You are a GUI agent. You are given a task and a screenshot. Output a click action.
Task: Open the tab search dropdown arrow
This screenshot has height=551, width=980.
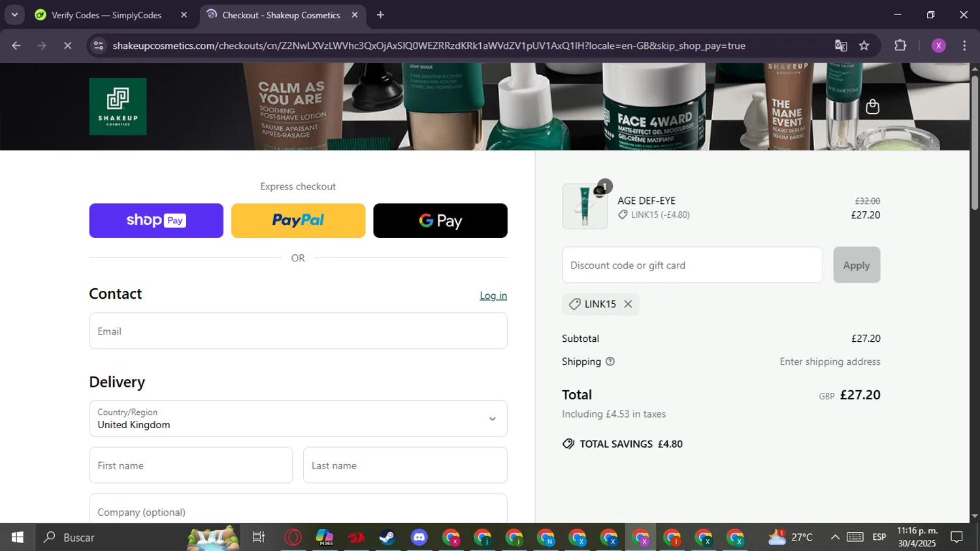click(x=14, y=15)
